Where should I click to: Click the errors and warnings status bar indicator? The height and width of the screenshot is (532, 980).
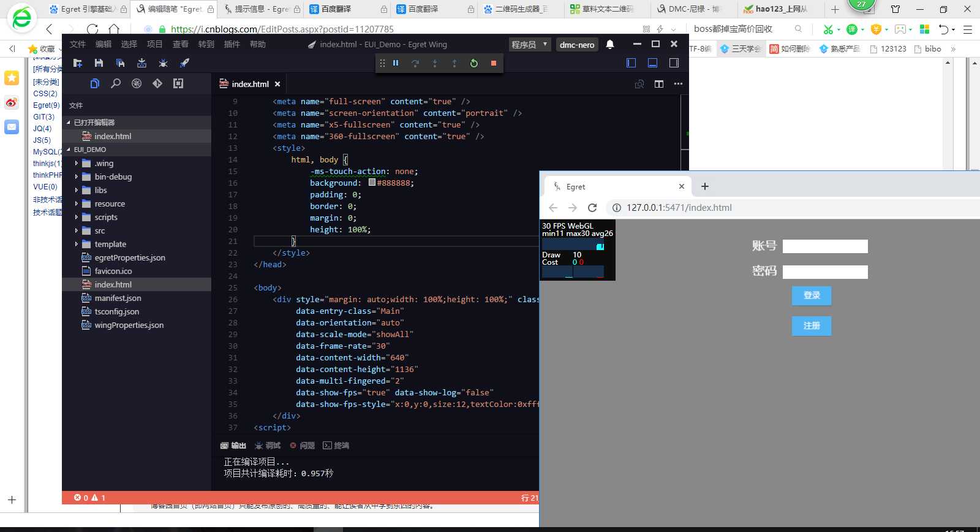tap(89, 498)
